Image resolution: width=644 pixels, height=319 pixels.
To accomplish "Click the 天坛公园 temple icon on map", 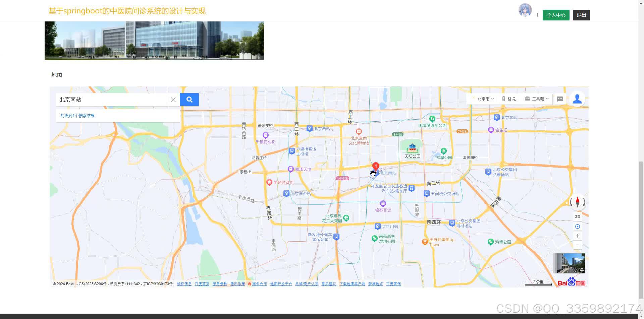I will [412, 147].
